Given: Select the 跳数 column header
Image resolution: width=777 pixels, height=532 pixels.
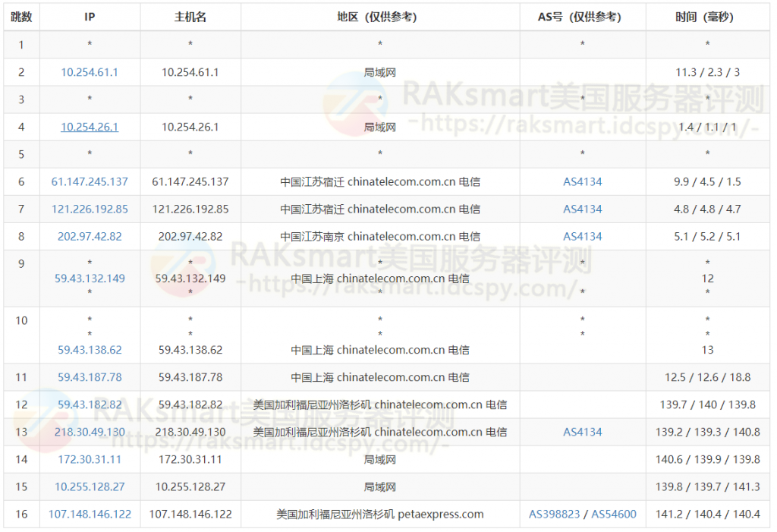Looking at the screenshot, I should tap(21, 17).
